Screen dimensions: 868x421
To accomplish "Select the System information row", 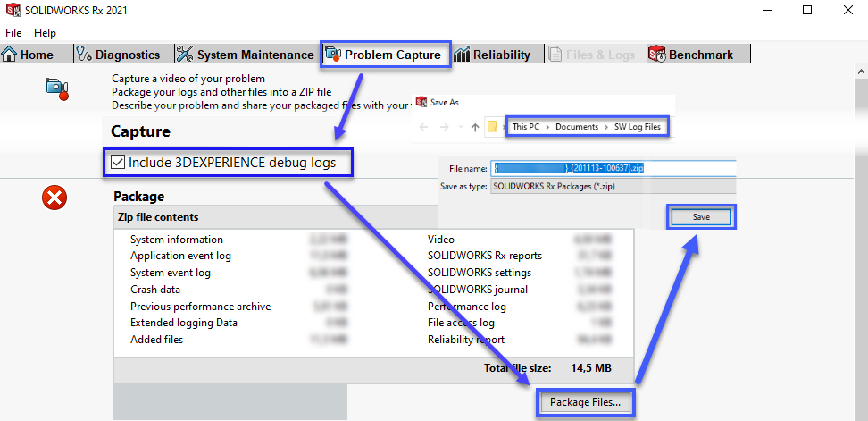I will 177,240.
